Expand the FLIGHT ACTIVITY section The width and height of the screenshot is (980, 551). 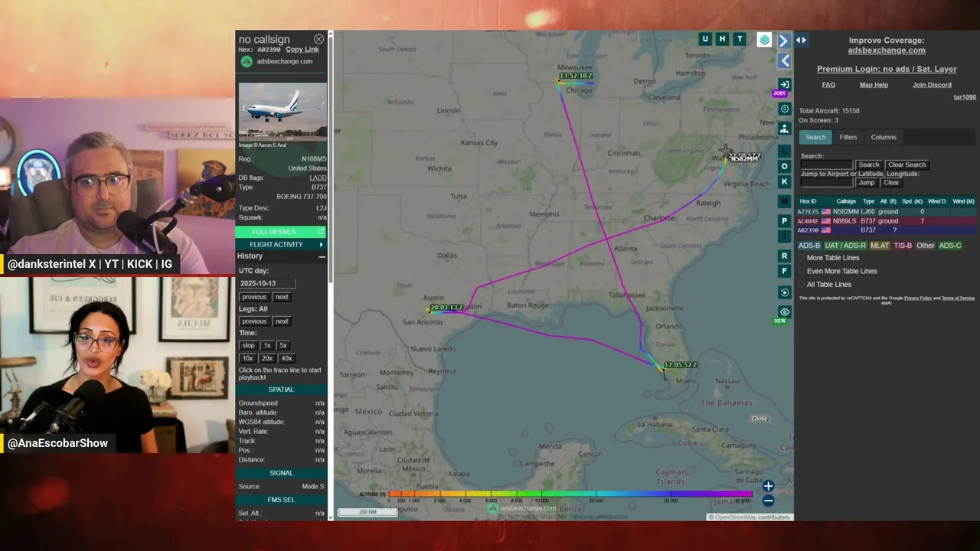pos(281,245)
